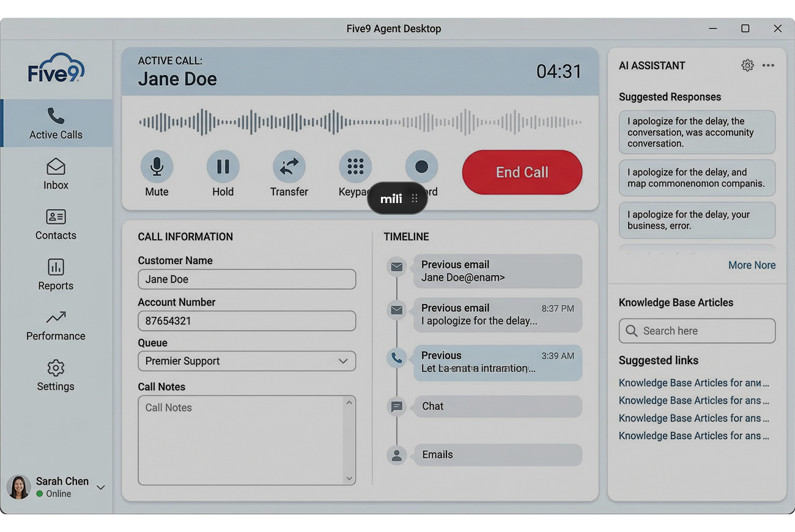Open the third suggested Knowledge Base link
Image resolution: width=795 pixels, height=532 pixels.
pyautogui.click(x=694, y=418)
